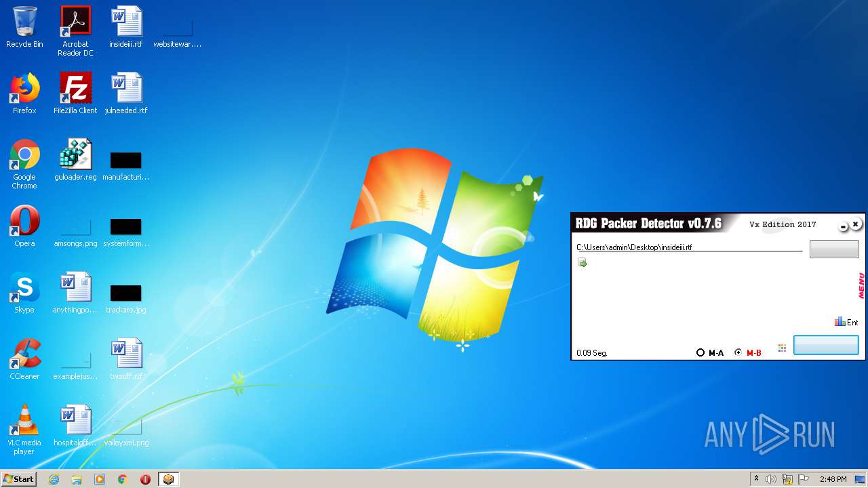Screen dimensions: 868x488
Task: Open Internet Explorer from the taskbar
Action: 54,479
